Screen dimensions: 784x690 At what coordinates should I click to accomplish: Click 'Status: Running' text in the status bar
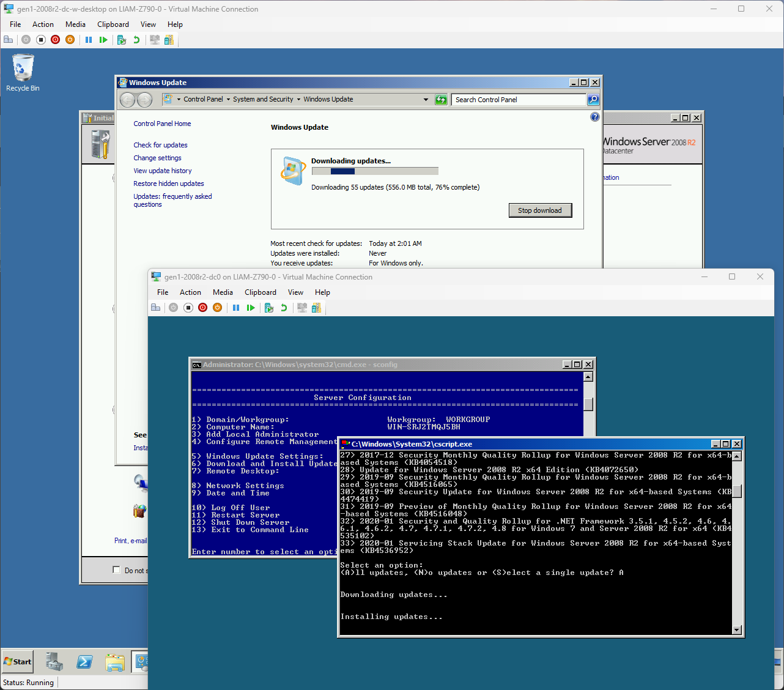coord(28,683)
